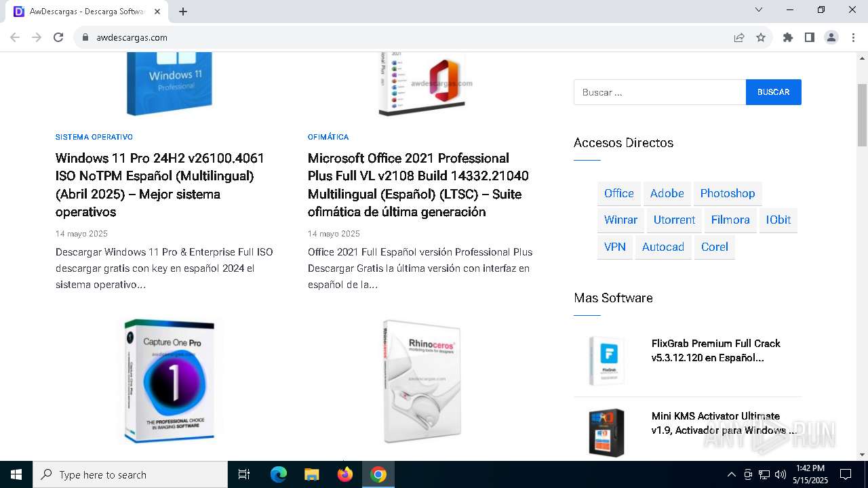The image size is (868, 488).
Task: Click the FlixGrab product thumbnail
Action: [x=606, y=361]
